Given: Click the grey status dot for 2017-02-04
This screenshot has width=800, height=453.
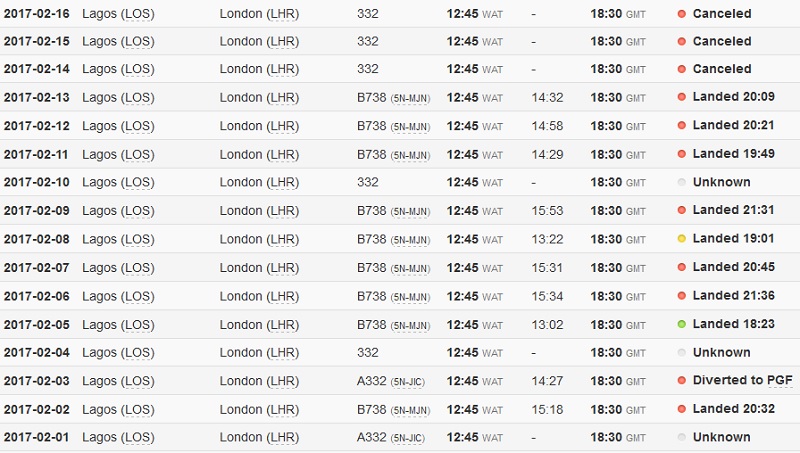Looking at the screenshot, I should pyautogui.click(x=681, y=353).
